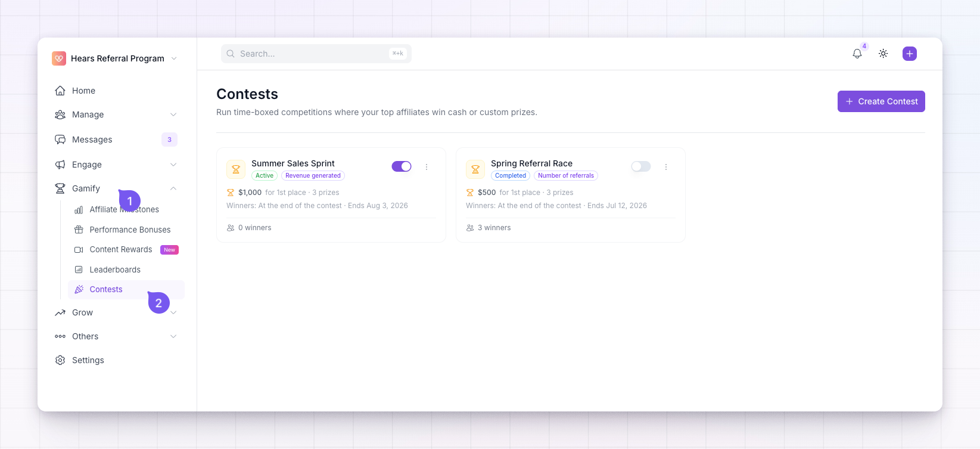Viewport: 980px width, 449px height.
Task: Click the Ends Jul 12, 2026 text
Action: click(x=617, y=206)
